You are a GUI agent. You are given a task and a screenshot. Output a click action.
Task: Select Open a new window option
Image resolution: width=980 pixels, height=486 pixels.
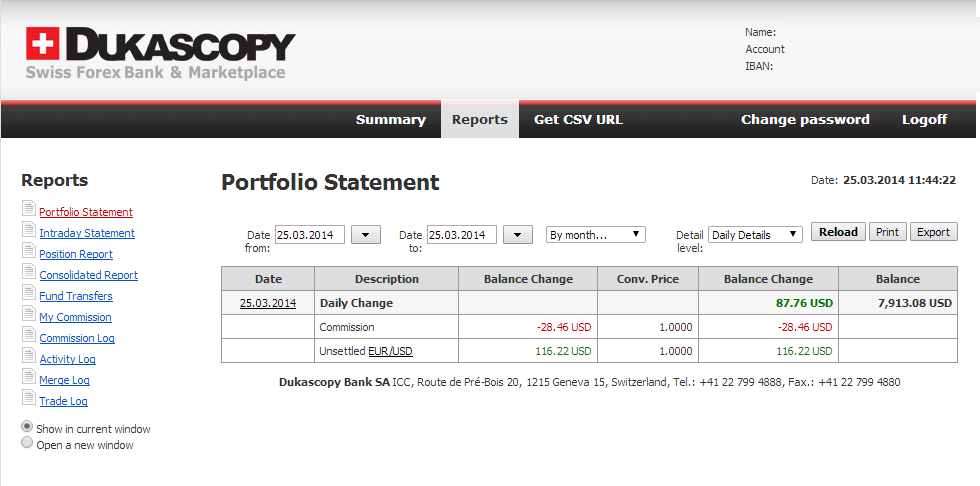pyautogui.click(x=27, y=442)
